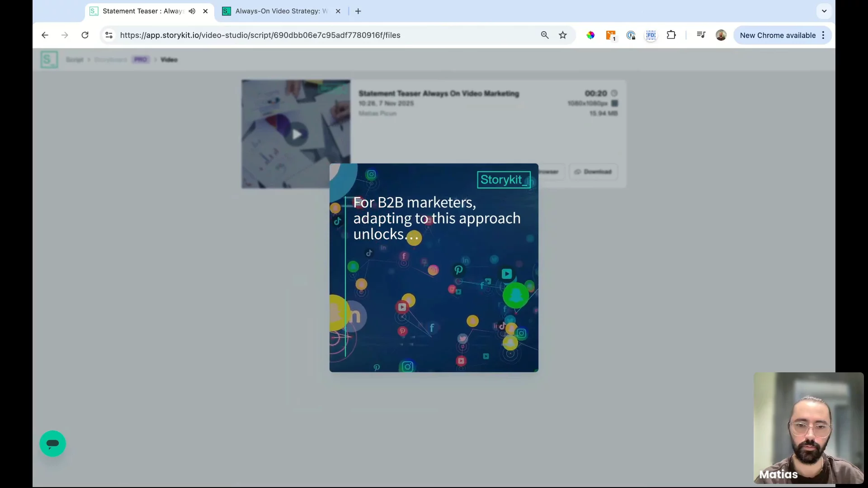Open Chrome three-dot menu
The height and width of the screenshot is (488, 868).
coord(823,35)
